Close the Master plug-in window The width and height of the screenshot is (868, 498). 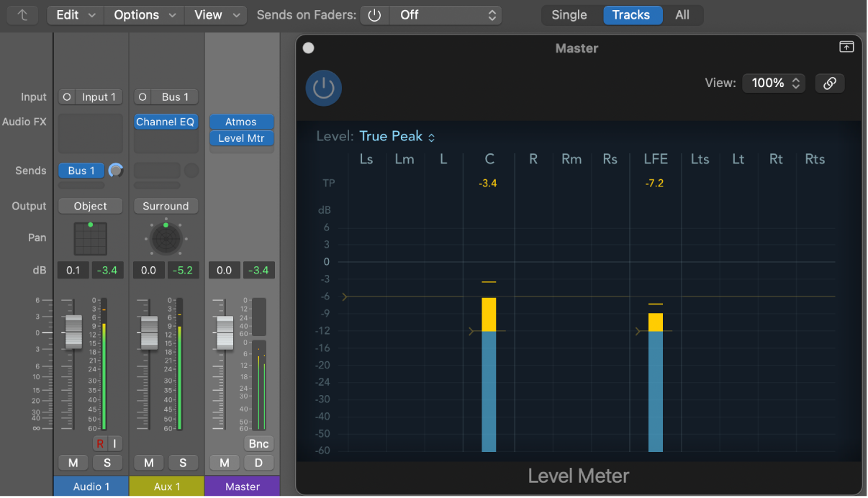pos(309,48)
